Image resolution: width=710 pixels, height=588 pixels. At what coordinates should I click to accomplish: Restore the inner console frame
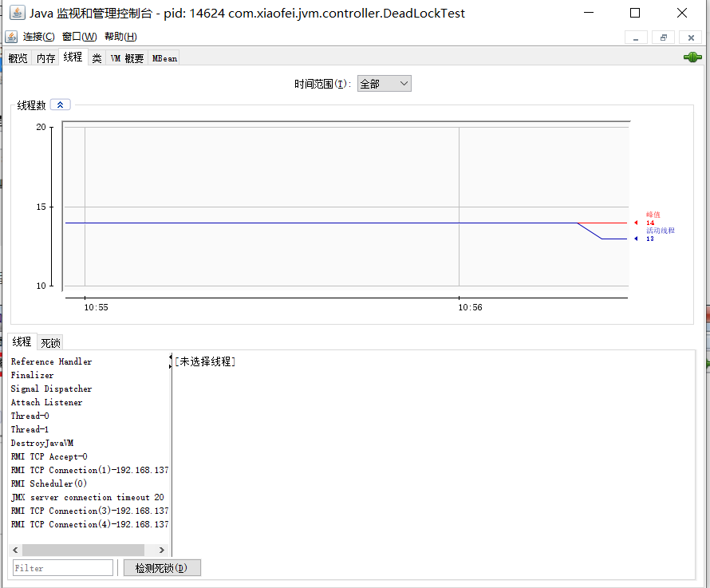point(663,37)
